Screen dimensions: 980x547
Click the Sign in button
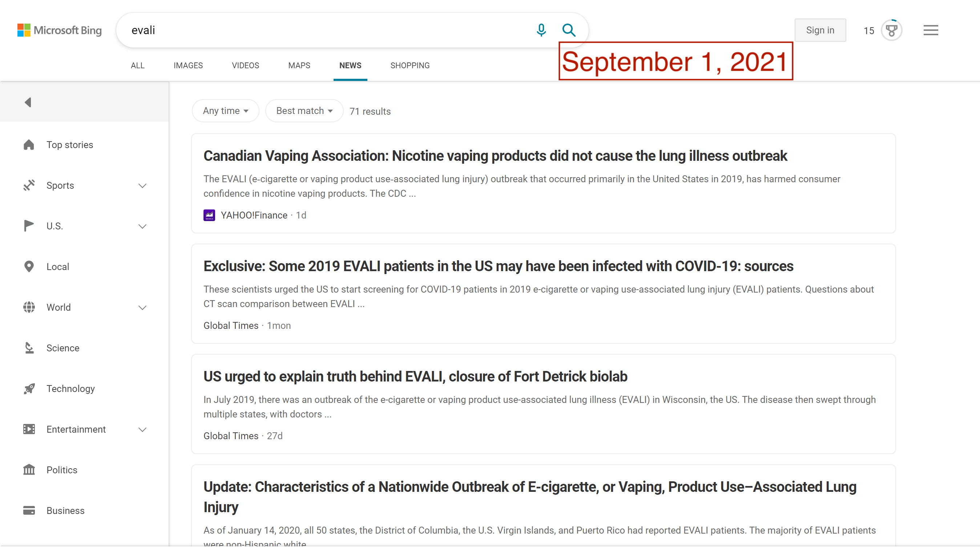(x=820, y=30)
